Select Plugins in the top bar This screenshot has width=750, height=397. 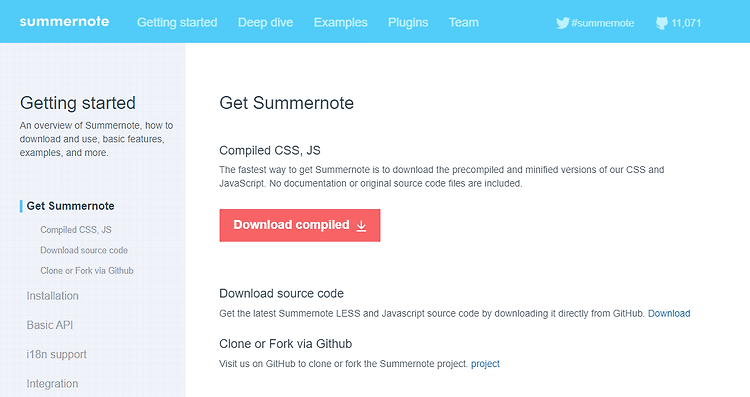click(408, 22)
